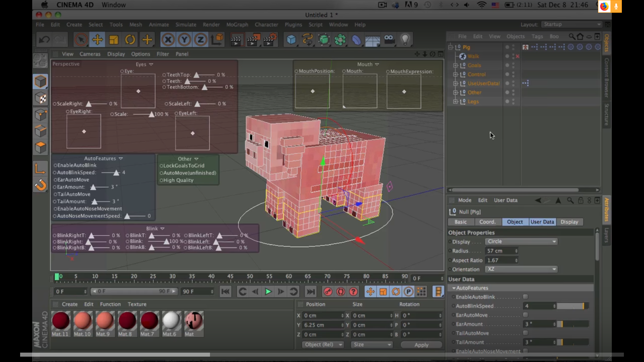The width and height of the screenshot is (644, 362).
Task: Select the Scale tool
Action: click(114, 40)
